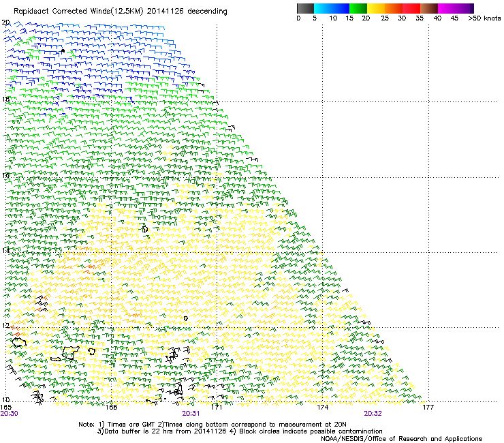Screen dimensions: 504x443
Task: Click the date '20141126 descending' in the title
Action: pyautogui.click(x=187, y=12)
